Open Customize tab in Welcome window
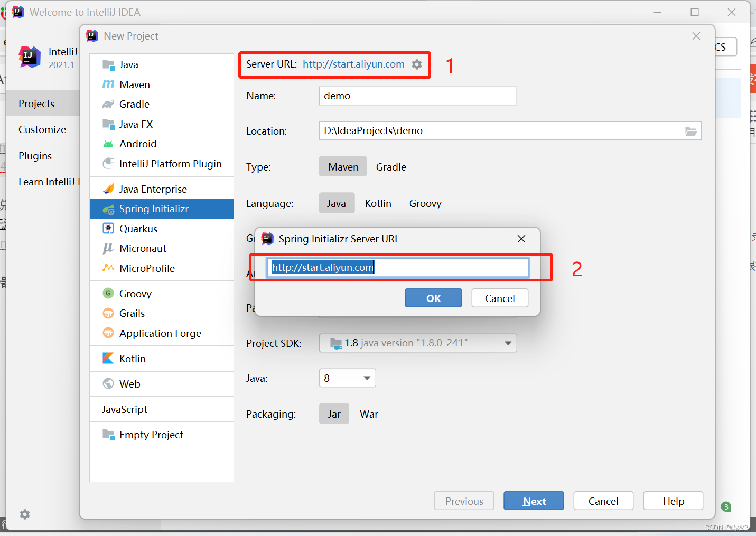756x536 pixels. coord(42,129)
